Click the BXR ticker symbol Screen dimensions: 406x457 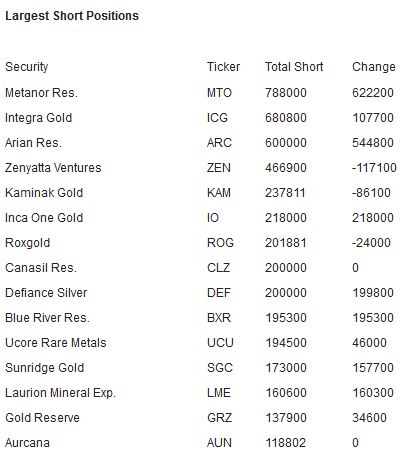tap(219, 318)
